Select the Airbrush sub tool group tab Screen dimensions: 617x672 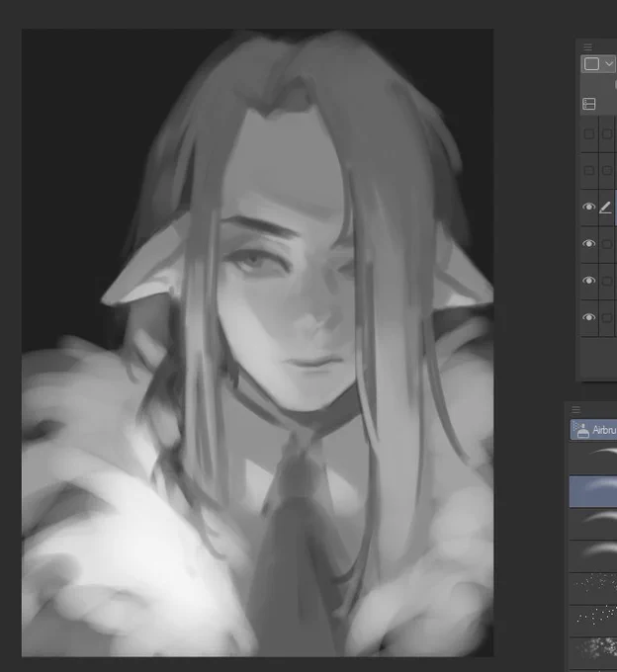(x=593, y=430)
